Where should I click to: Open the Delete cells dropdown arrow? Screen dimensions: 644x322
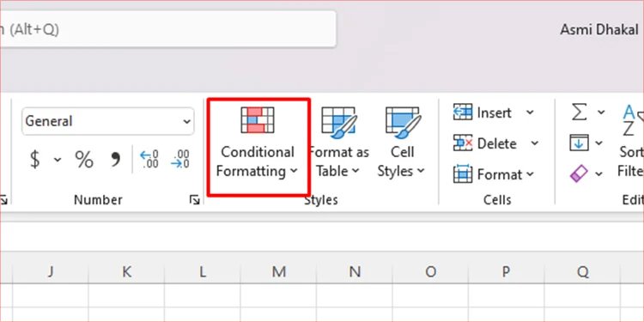[x=534, y=143]
